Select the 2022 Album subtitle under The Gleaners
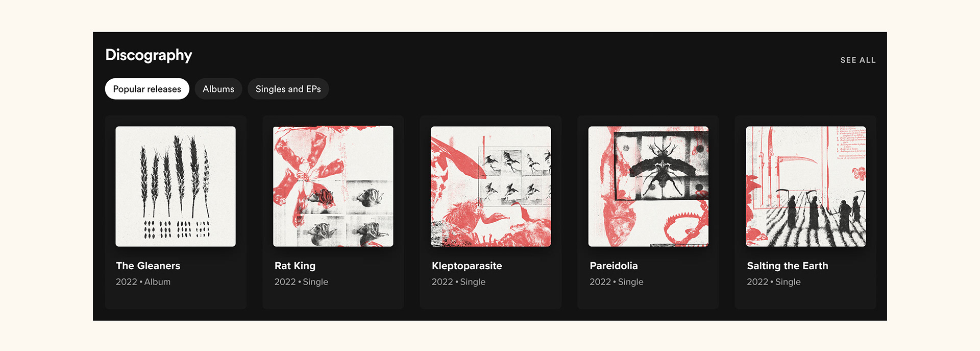The width and height of the screenshot is (980, 351). point(143,282)
